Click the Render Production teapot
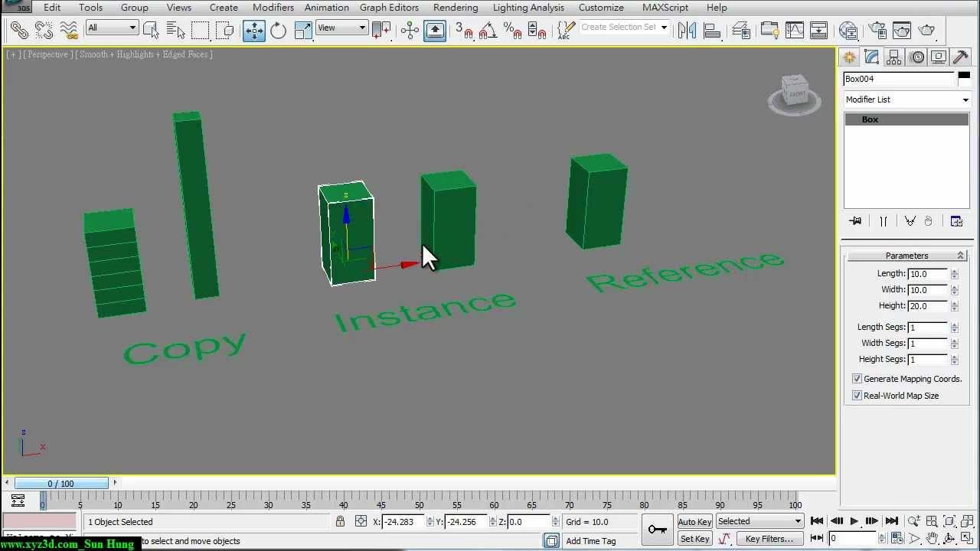This screenshot has height=551, width=980. [926, 31]
